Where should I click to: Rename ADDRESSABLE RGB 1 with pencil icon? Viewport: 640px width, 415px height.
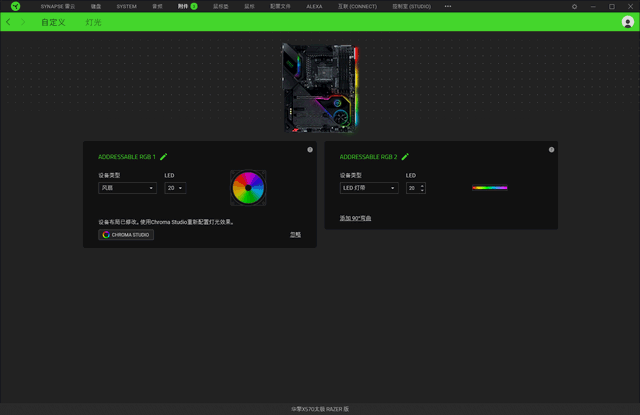pos(164,157)
